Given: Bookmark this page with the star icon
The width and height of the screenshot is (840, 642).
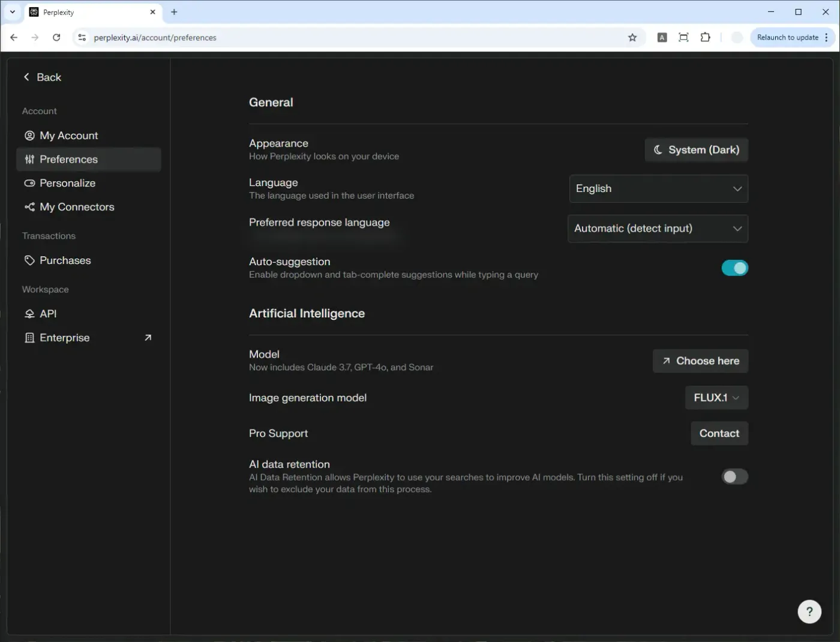Looking at the screenshot, I should [632, 37].
